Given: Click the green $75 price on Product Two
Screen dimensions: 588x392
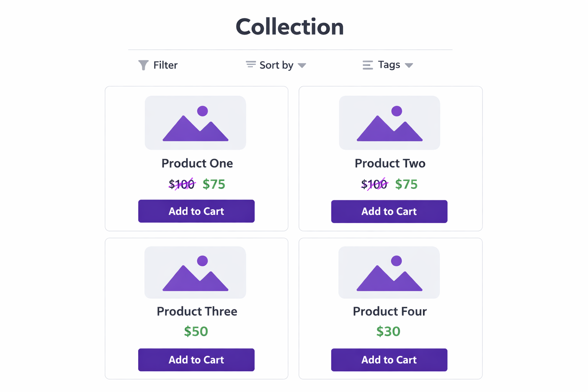Looking at the screenshot, I should coord(406,184).
